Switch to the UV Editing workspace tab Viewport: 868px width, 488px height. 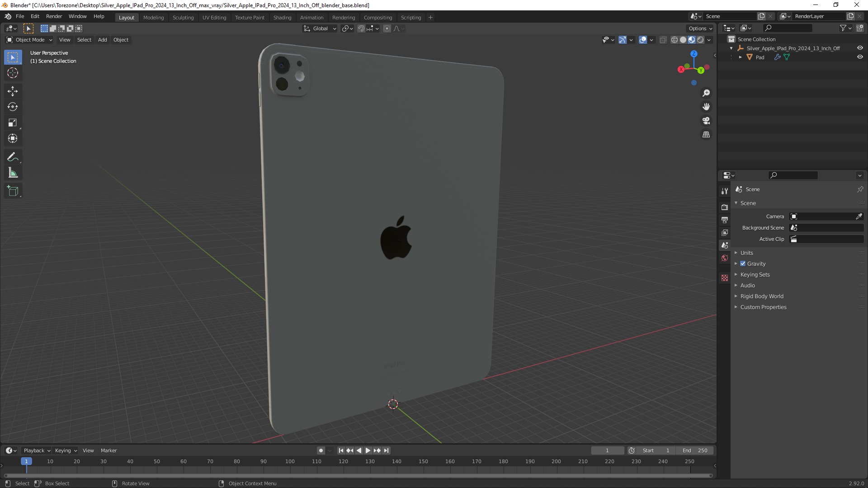click(214, 18)
